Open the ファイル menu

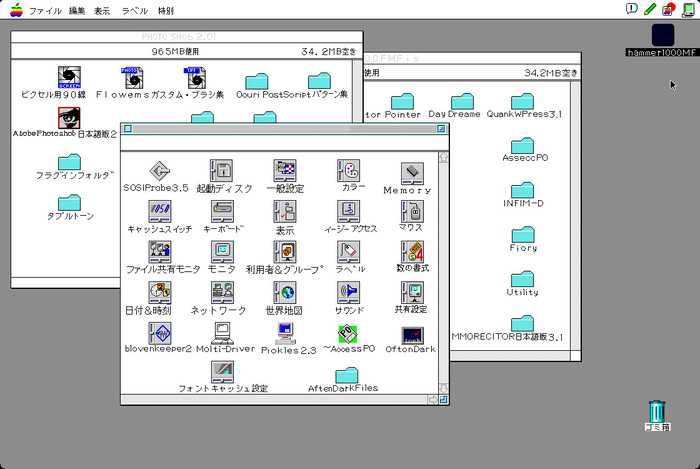(45, 10)
